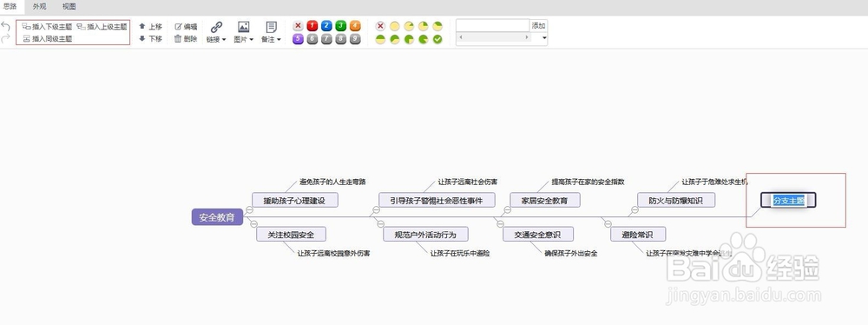Set priority 2 blue badge

(x=326, y=26)
